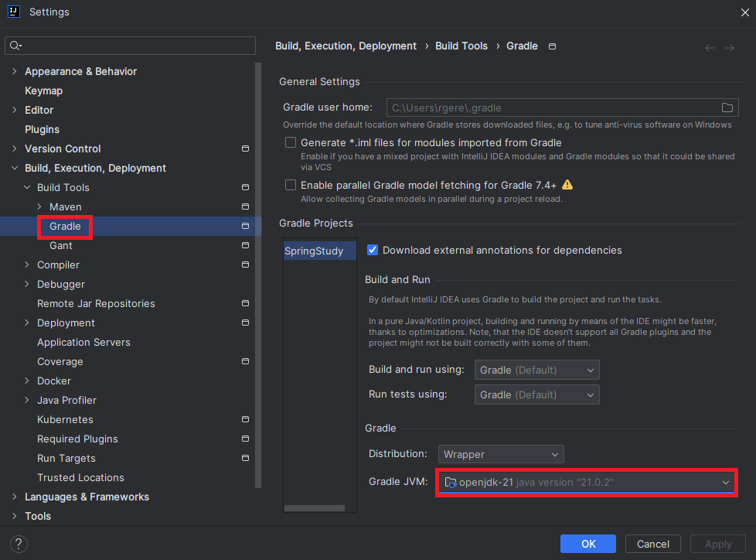
Task: Click the search magnifier icon in settings
Action: point(15,46)
